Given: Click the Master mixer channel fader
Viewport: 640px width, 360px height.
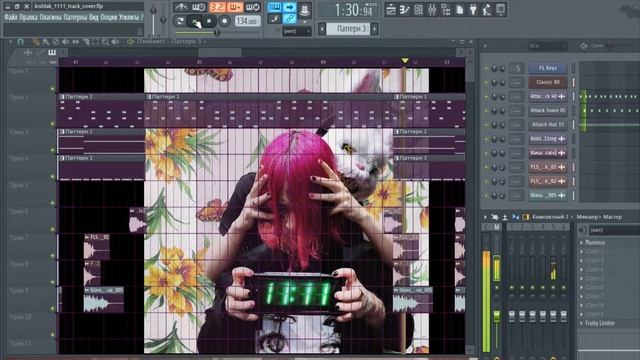Looking at the screenshot, I should [496, 316].
